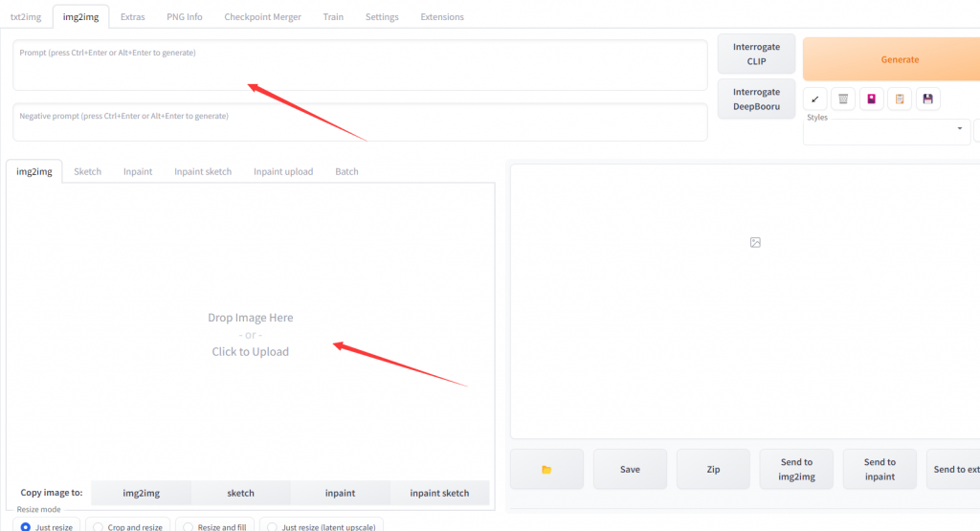This screenshot has width=980, height=531.
Task: Copy image to sketch button
Action: [240, 493]
